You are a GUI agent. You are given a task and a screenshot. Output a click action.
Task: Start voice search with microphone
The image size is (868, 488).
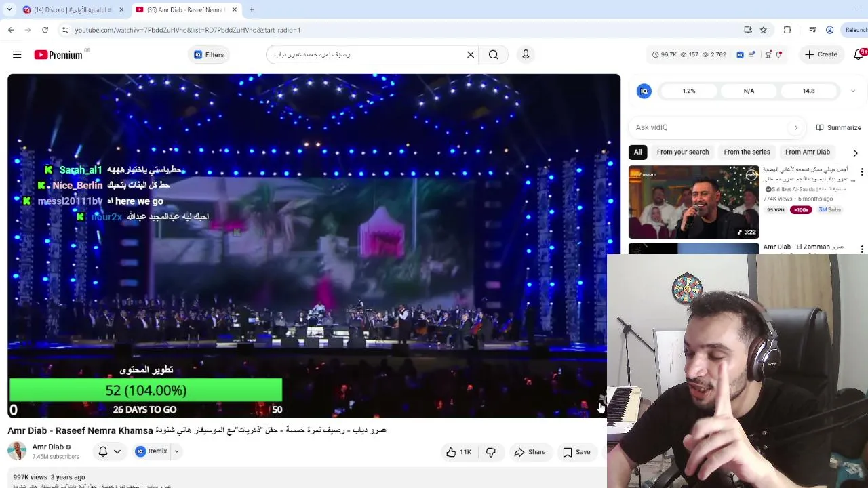tap(526, 55)
